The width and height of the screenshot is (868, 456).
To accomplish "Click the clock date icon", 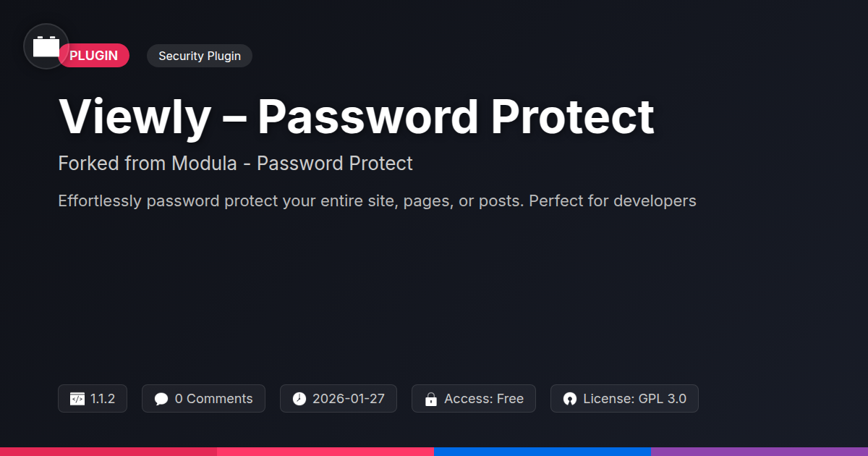I will (299, 399).
